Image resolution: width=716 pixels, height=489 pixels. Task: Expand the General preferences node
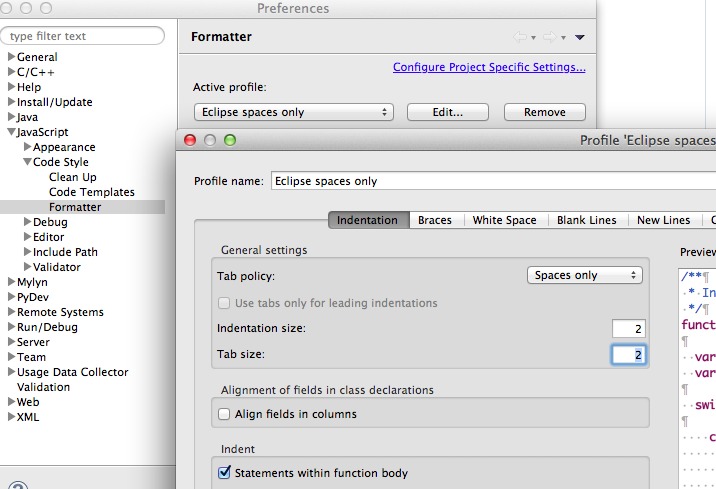point(11,57)
